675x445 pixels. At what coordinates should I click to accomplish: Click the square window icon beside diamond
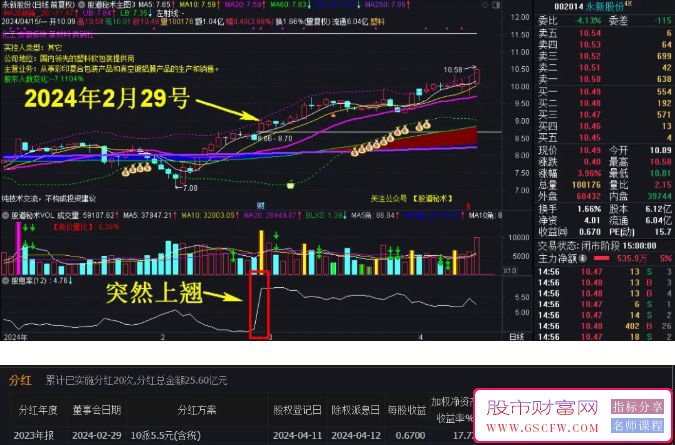(x=496, y=5)
